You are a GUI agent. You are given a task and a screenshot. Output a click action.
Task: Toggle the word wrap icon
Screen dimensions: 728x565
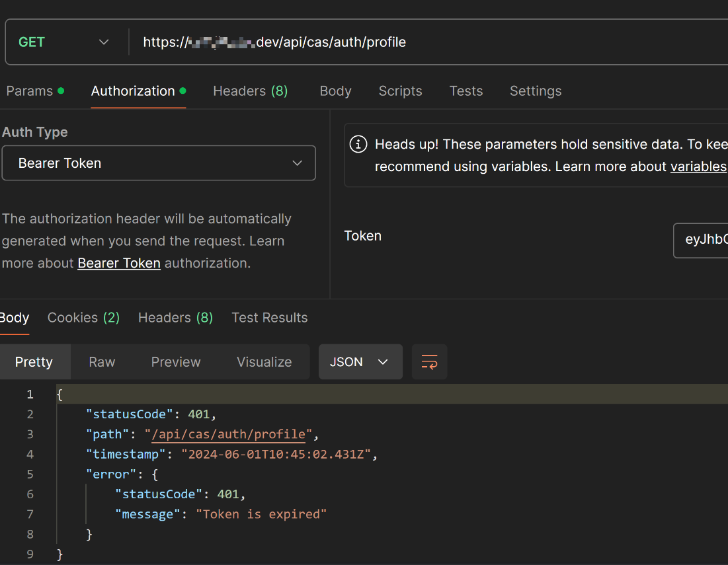(x=430, y=362)
